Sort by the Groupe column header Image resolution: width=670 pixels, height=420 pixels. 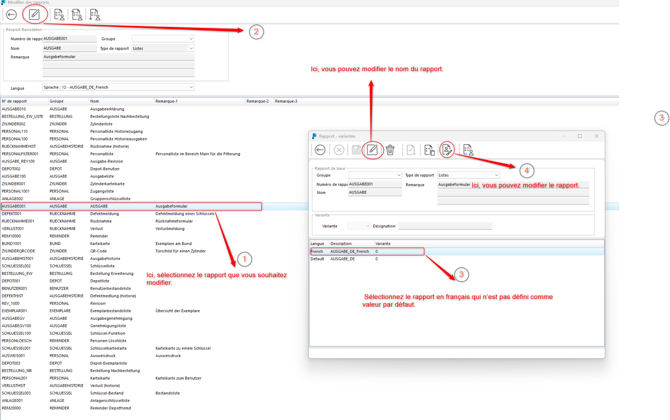tap(58, 101)
